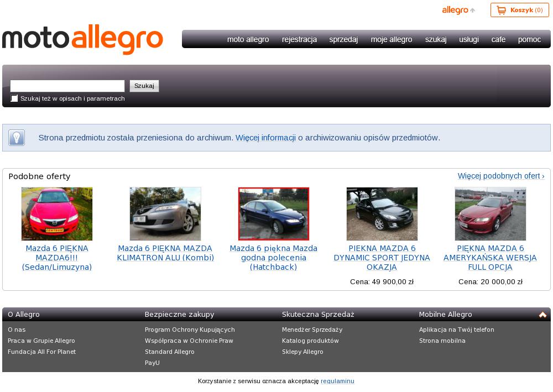The image size is (553, 392).
Task: Click the Szukaj search button
Action: click(x=144, y=86)
